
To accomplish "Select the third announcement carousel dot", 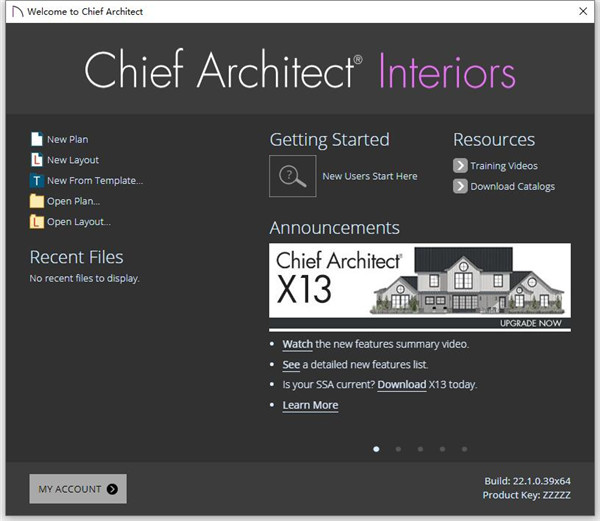I will 421,449.
